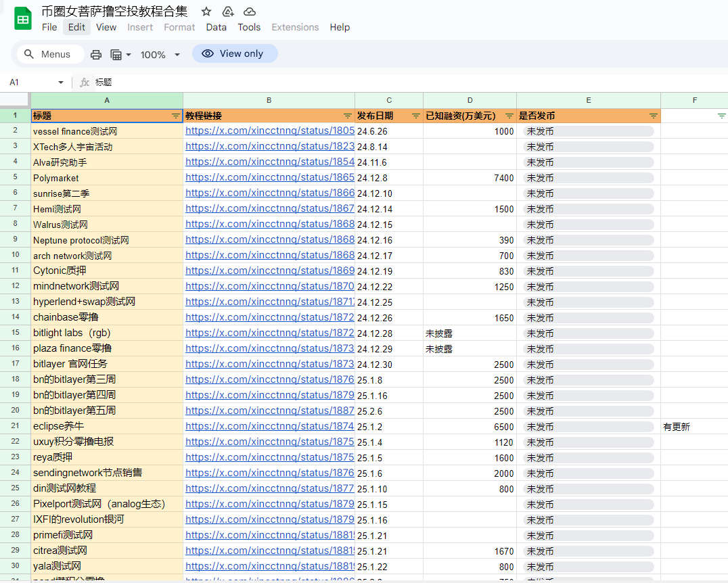Screen dimensions: 728x583
Task: Open the 100% zoom dropdown
Action: point(160,55)
